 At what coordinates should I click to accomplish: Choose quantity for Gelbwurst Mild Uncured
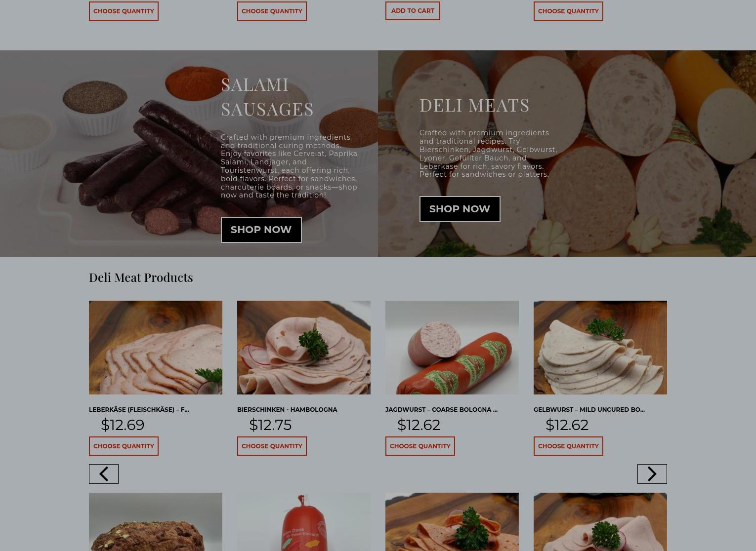[568, 446]
